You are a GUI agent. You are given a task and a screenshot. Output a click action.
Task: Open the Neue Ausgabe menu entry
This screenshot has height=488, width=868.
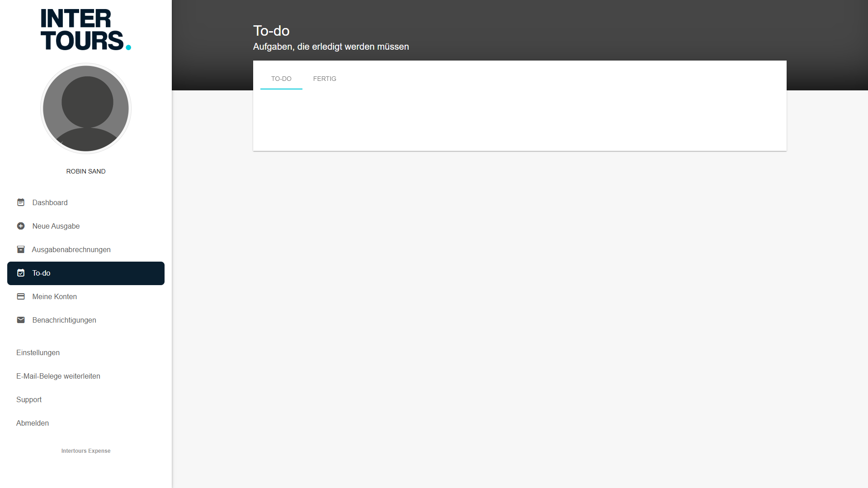pyautogui.click(x=56, y=226)
